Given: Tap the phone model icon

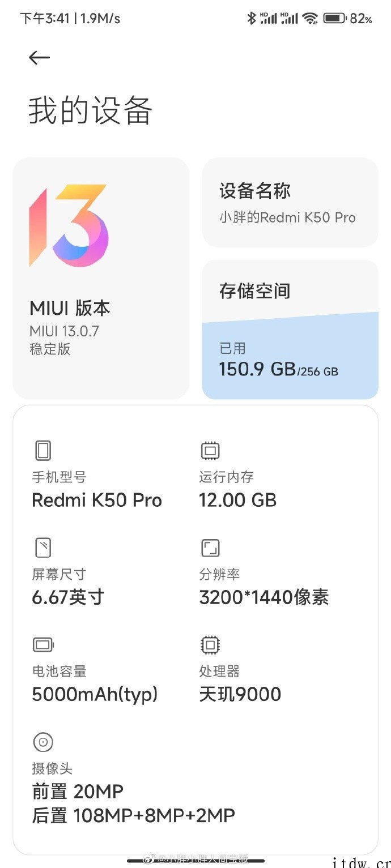Looking at the screenshot, I should pos(43,451).
